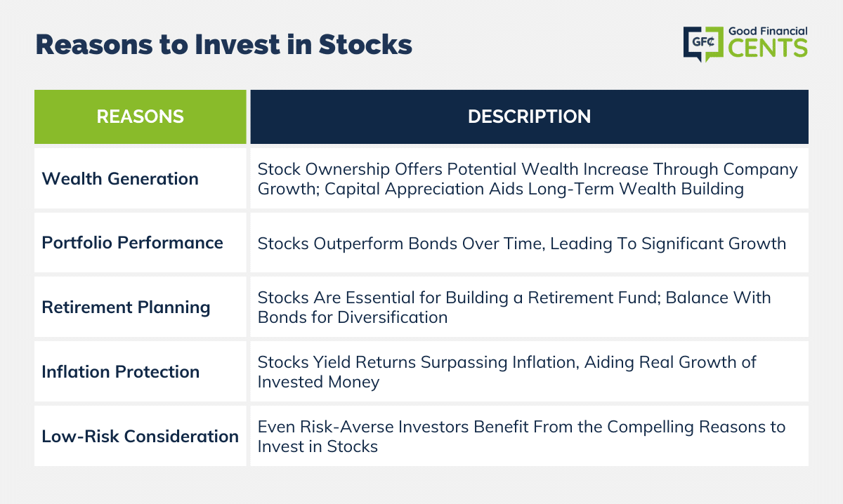Click the Stocks Are Essential for Retirement description
Viewport: 843px width, 504px height.
(x=514, y=307)
